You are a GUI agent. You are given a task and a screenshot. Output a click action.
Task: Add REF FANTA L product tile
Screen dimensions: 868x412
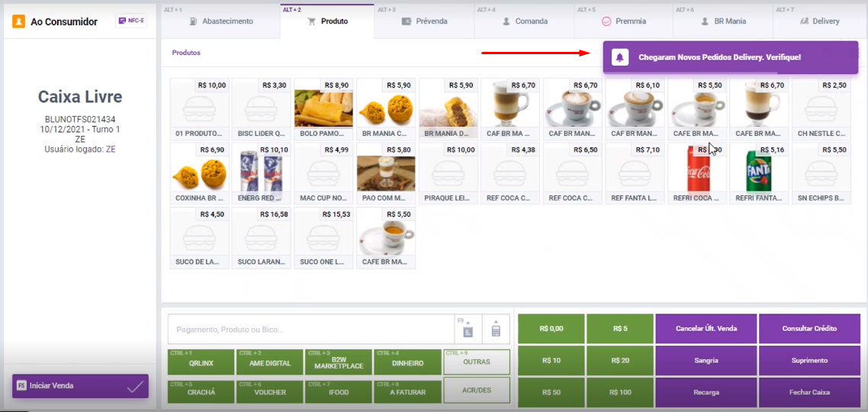point(635,173)
